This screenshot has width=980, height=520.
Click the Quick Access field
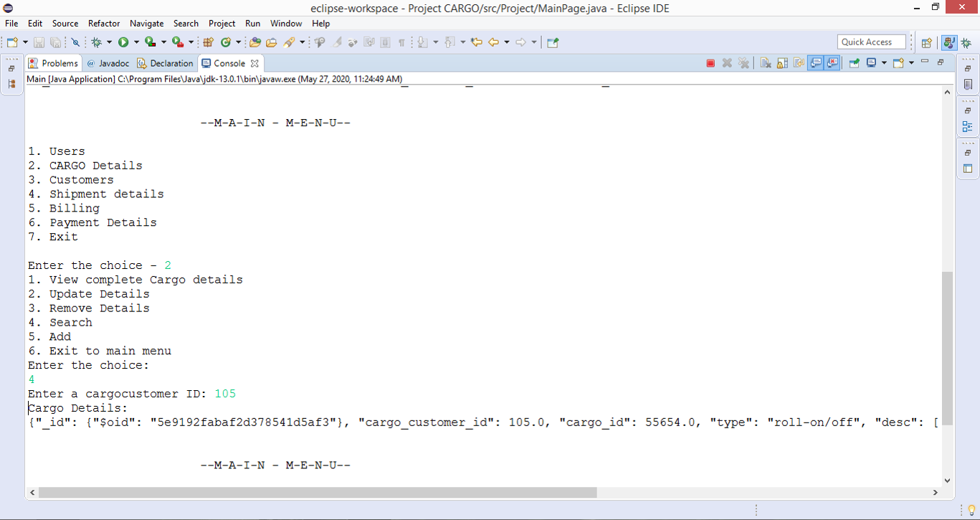(871, 42)
